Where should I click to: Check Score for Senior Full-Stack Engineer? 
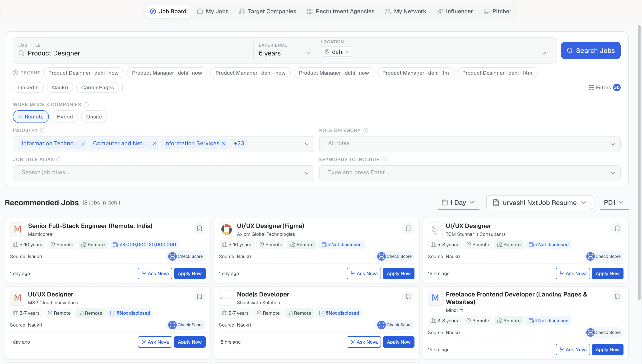pos(186,256)
